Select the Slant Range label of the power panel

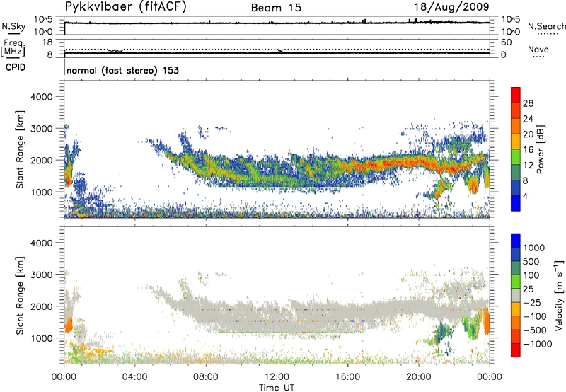coord(20,150)
